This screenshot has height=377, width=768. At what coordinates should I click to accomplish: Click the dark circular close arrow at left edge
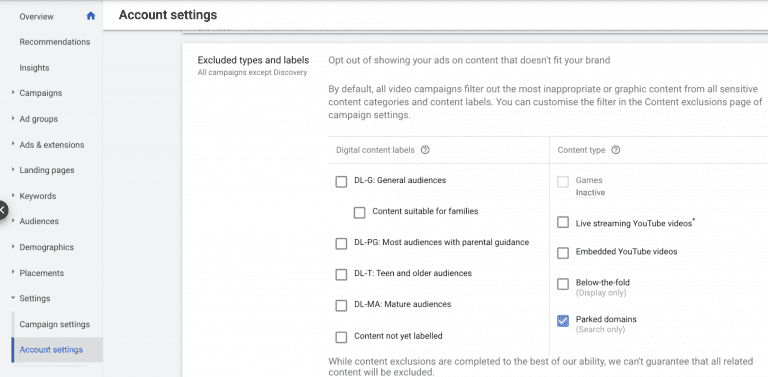(2, 211)
